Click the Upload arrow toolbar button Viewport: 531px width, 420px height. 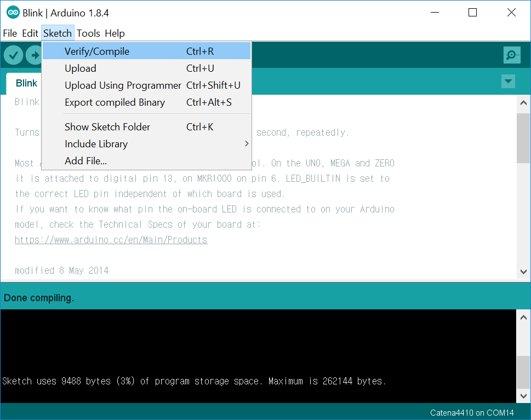pyautogui.click(x=34, y=55)
